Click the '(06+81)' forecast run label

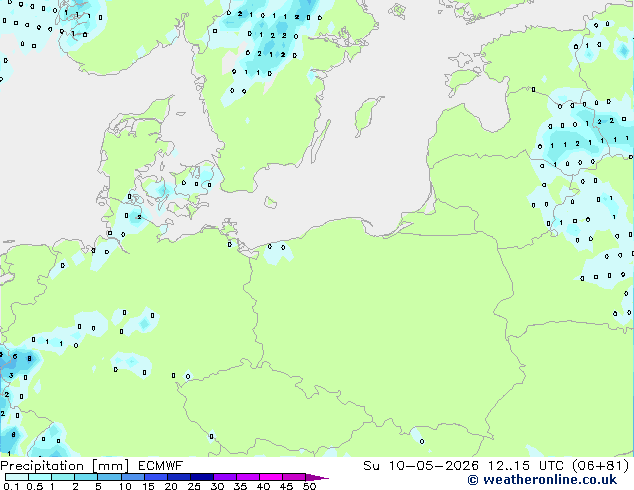tap(601, 466)
